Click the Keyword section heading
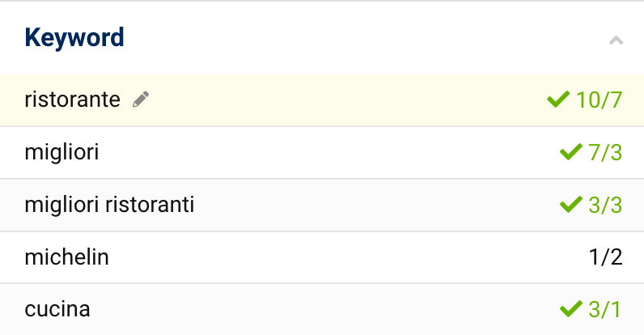This screenshot has height=335, width=644. (x=74, y=38)
